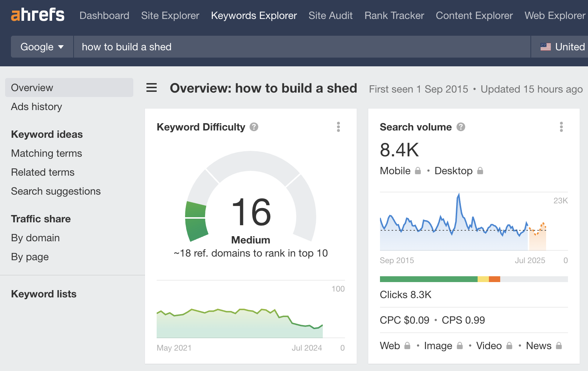Screen dimensions: 588x371
Task: Select the Video search volume filter
Action: [489, 346]
